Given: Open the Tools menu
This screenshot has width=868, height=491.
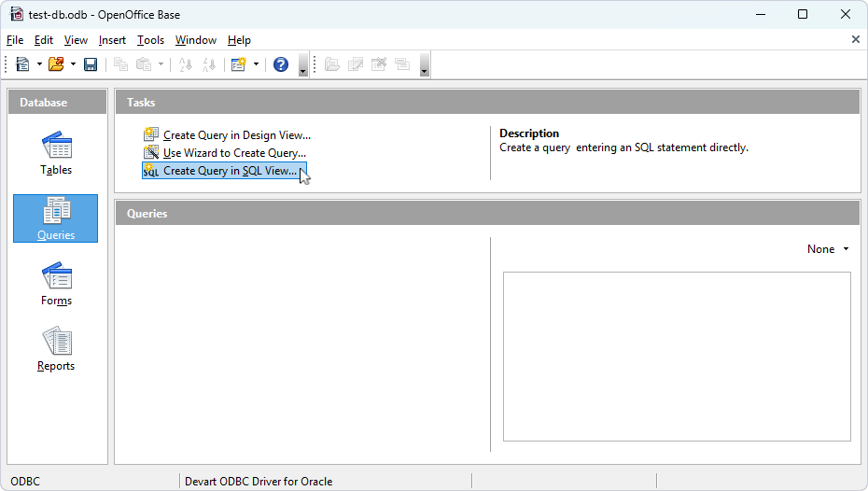Looking at the screenshot, I should (150, 40).
